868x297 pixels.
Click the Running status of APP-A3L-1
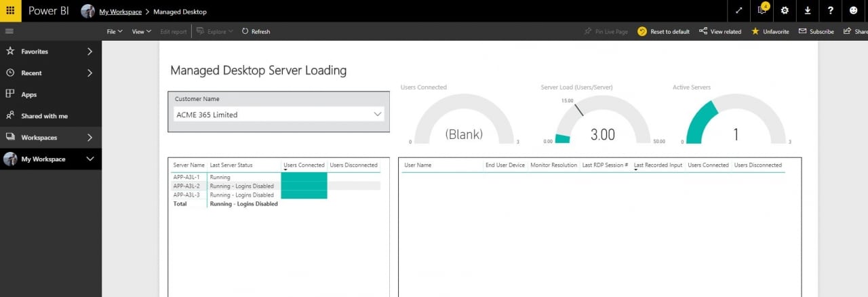220,177
